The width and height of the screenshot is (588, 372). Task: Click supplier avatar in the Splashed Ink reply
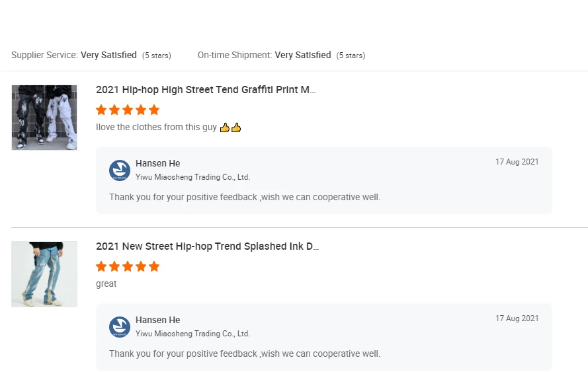[120, 327]
